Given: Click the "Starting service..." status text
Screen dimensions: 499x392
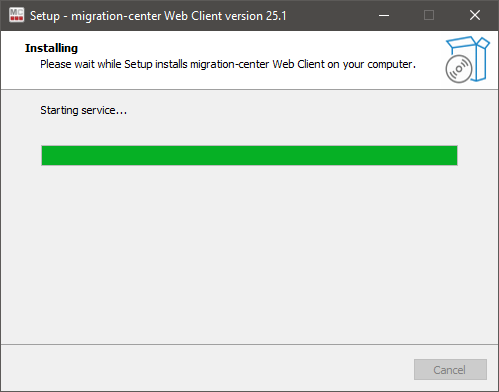Looking at the screenshot, I should [84, 110].
